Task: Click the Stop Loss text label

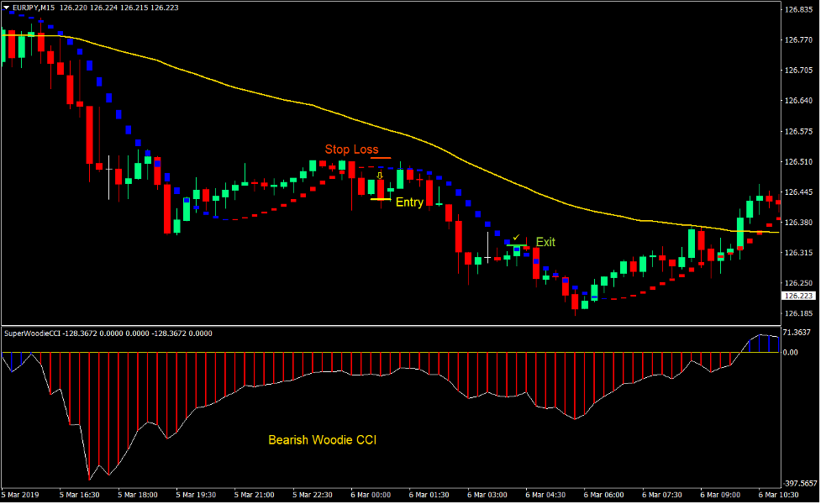Action: coord(350,150)
